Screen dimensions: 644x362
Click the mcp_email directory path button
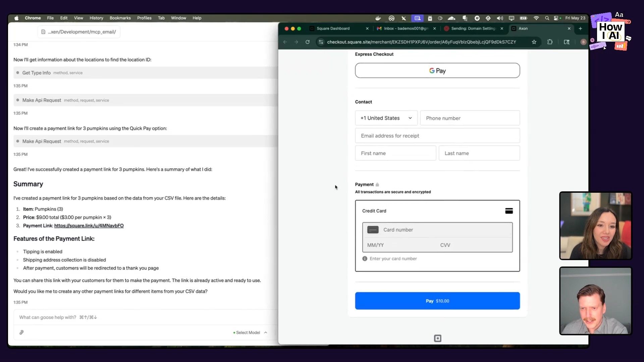(79, 32)
